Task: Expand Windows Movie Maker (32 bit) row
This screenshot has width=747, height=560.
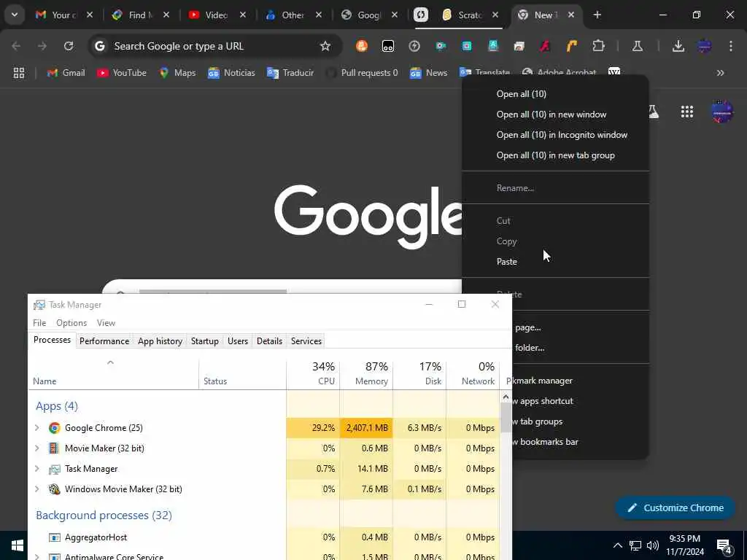Action: [x=37, y=489]
